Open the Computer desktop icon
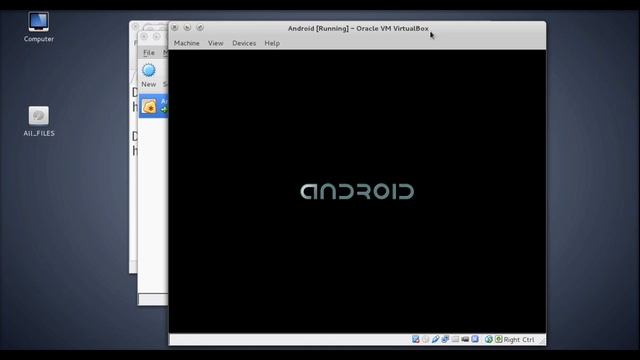The width and height of the screenshot is (640, 360). [38, 27]
